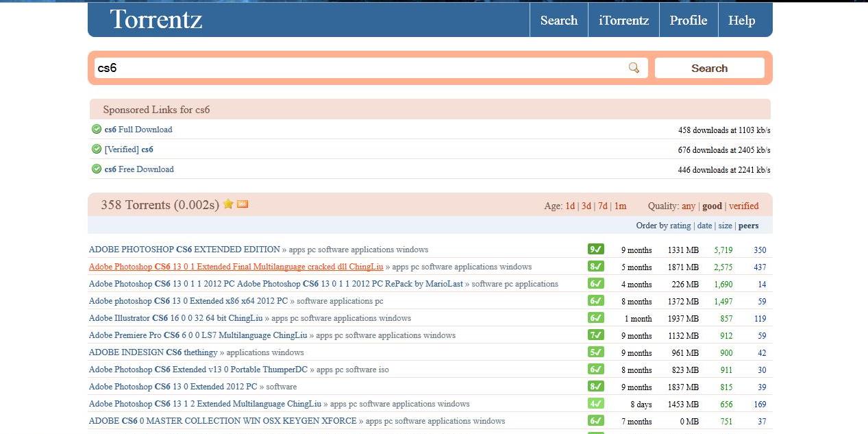Click the 7 rating badge for Premiere Pro CS6
Screen dimensions: 868x434
tap(595, 335)
